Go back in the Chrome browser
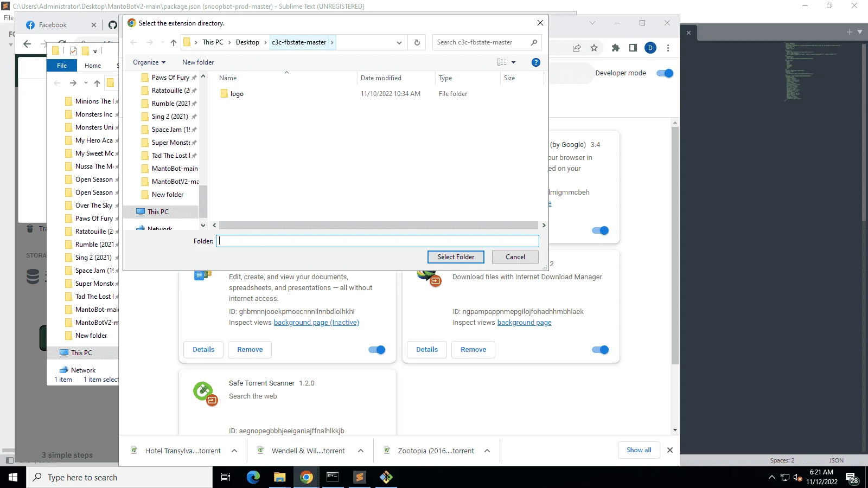The width and height of the screenshot is (868, 488). [x=27, y=44]
